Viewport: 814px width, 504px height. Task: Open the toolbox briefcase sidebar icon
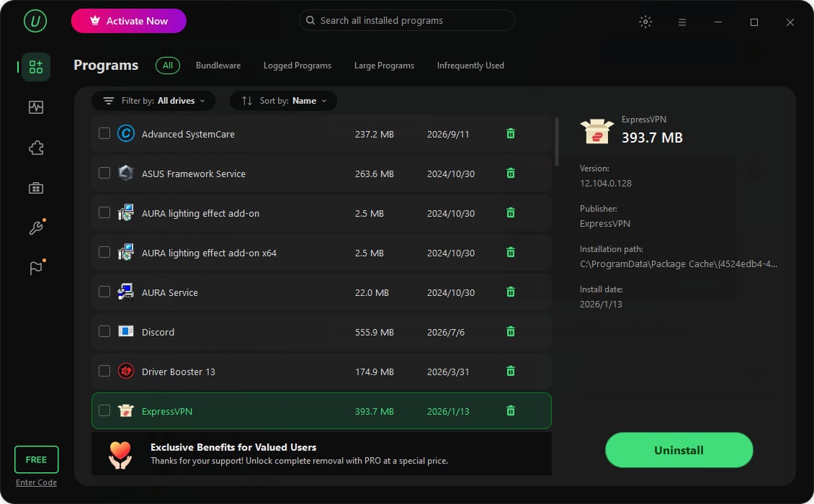(x=36, y=188)
